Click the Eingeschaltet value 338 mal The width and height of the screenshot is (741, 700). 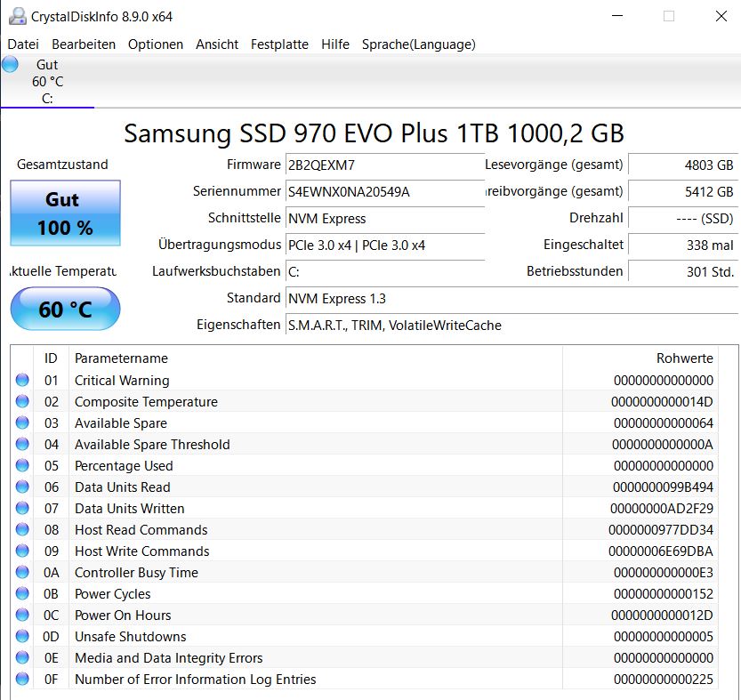683,245
